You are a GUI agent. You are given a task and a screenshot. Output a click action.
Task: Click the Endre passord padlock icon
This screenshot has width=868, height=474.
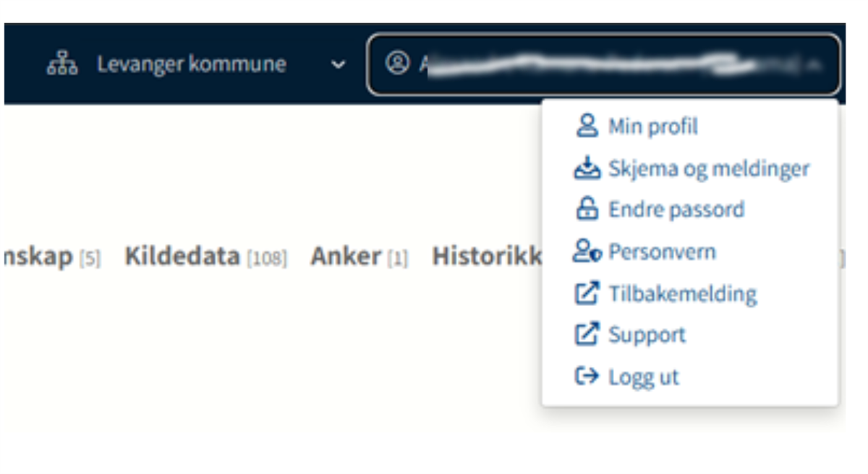pyautogui.click(x=587, y=210)
